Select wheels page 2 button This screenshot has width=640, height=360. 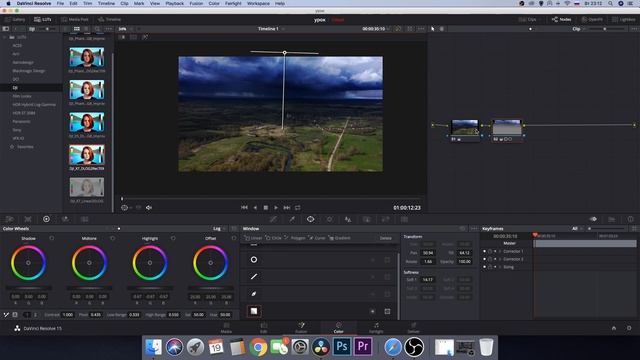pos(35,315)
